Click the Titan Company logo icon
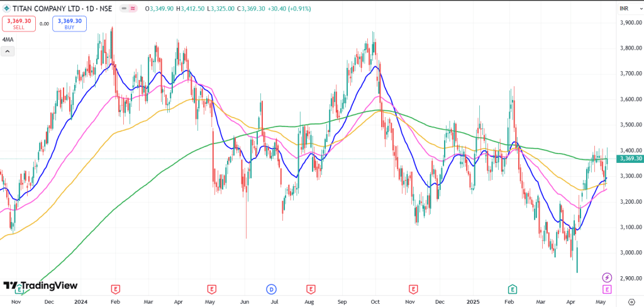 [6, 9]
